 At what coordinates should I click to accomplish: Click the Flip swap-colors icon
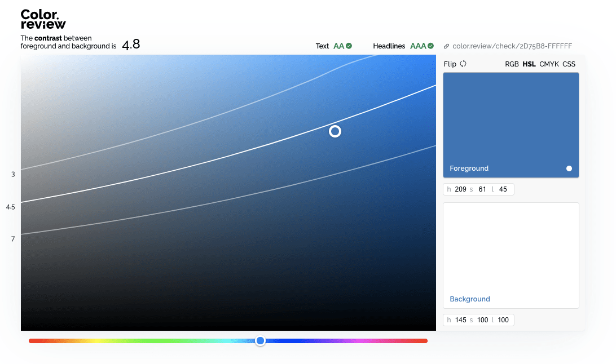463,64
